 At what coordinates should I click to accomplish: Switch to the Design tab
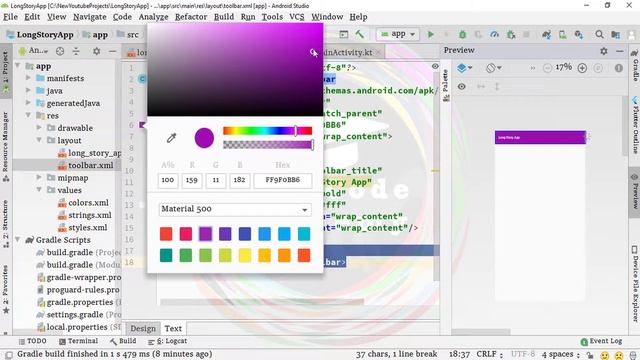click(x=143, y=329)
